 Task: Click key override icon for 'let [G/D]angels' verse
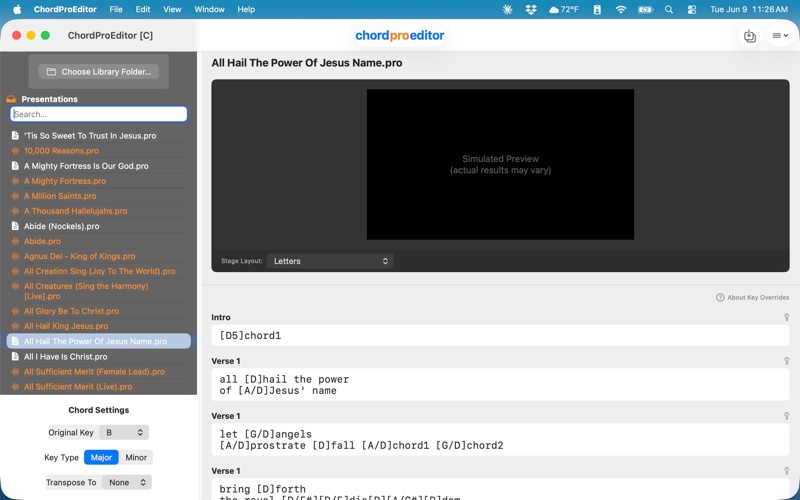click(786, 416)
